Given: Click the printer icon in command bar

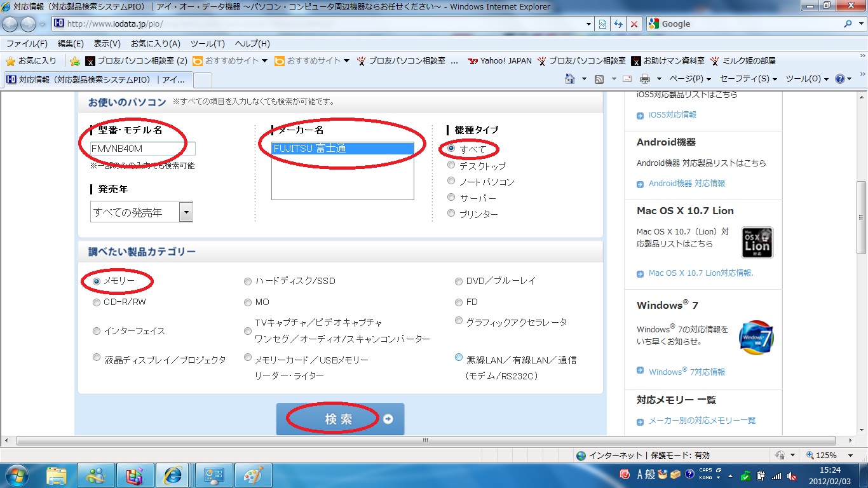Looking at the screenshot, I should pos(645,79).
